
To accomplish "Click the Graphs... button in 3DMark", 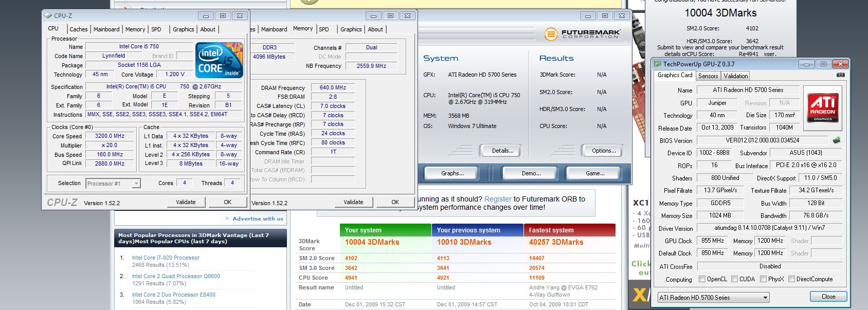I will 452,173.
